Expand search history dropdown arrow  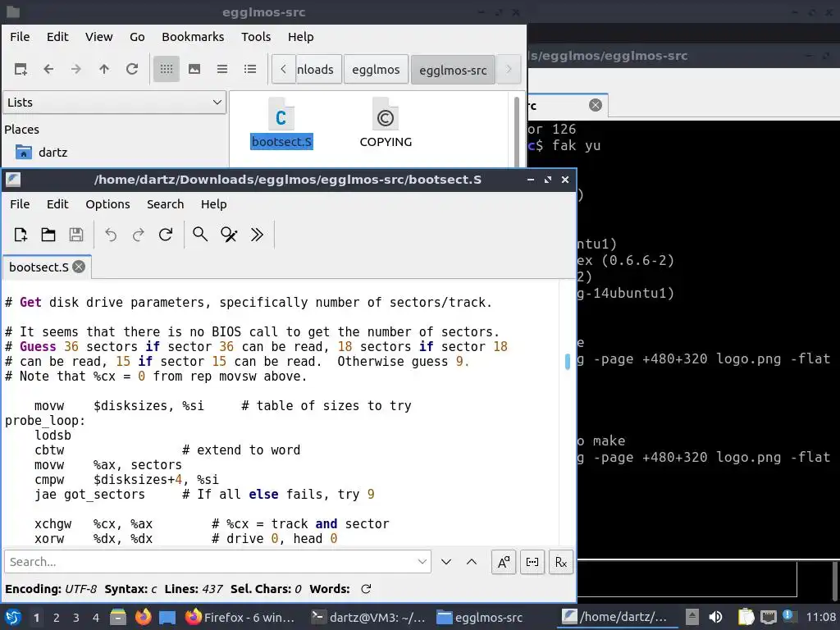tap(422, 561)
